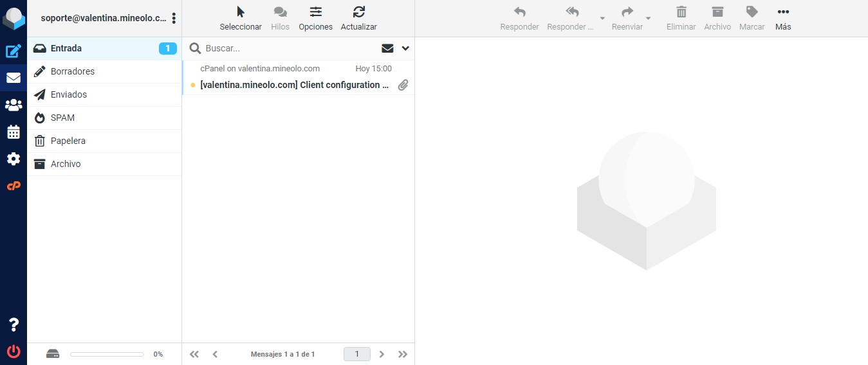Go to next page of messages

(382, 354)
